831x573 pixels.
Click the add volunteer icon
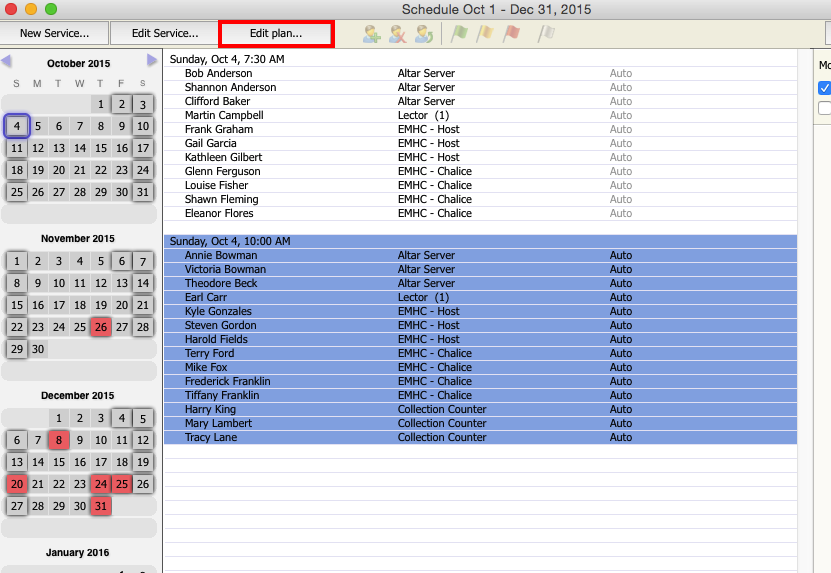coord(372,34)
